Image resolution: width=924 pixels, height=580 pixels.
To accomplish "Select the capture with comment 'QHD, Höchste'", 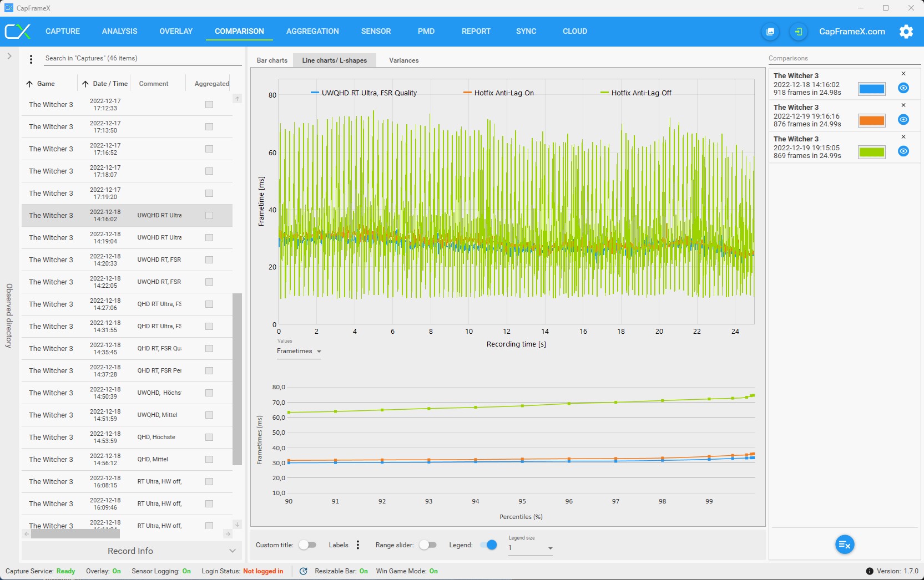I will click(127, 437).
